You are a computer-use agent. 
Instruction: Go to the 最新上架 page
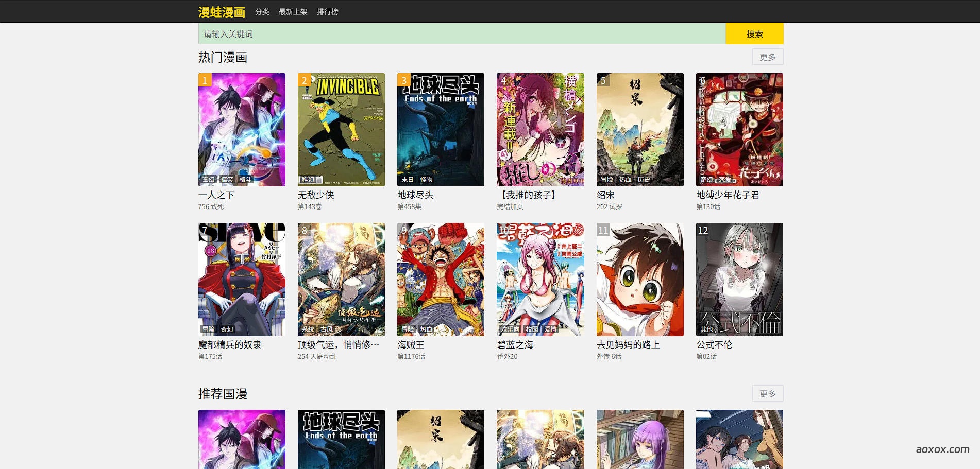(x=293, y=12)
